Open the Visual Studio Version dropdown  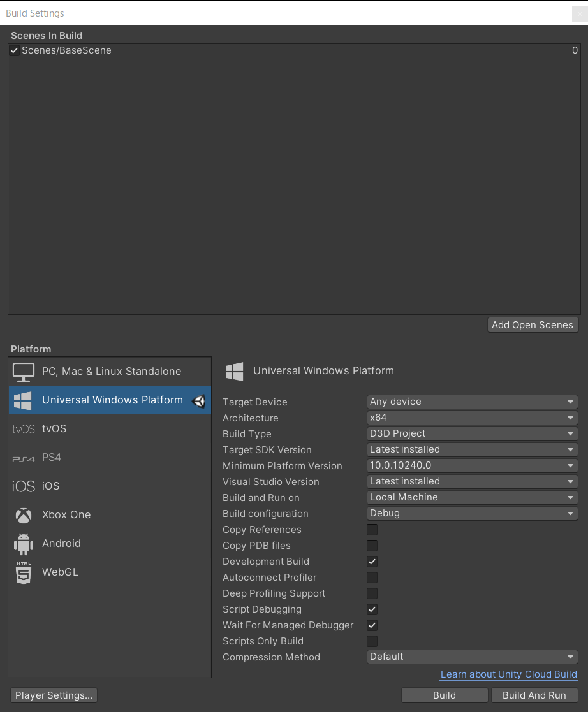tap(472, 481)
